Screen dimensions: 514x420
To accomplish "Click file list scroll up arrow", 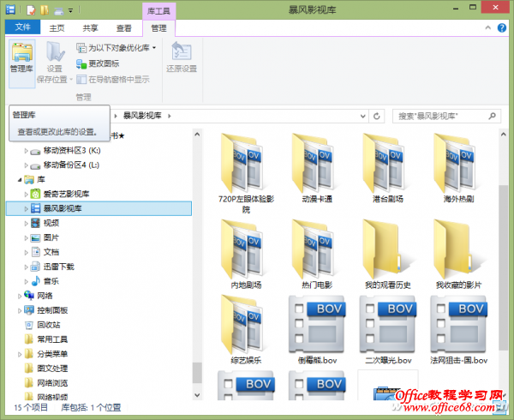I will coord(503,134).
